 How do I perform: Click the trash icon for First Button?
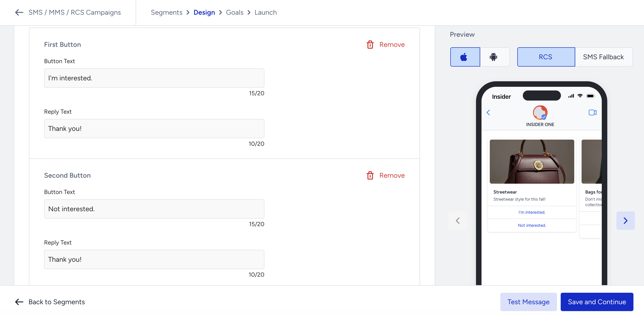(370, 45)
